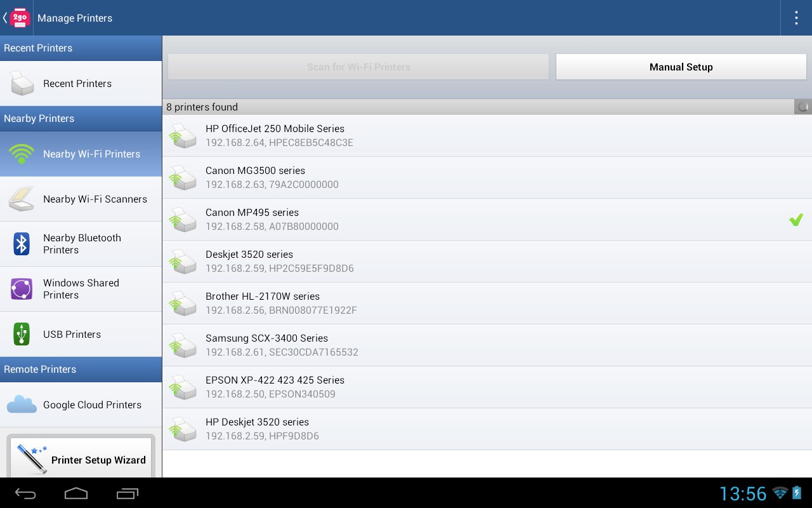Click address 192.168.2.56, BRN008077E1922F

pyautogui.click(x=281, y=311)
